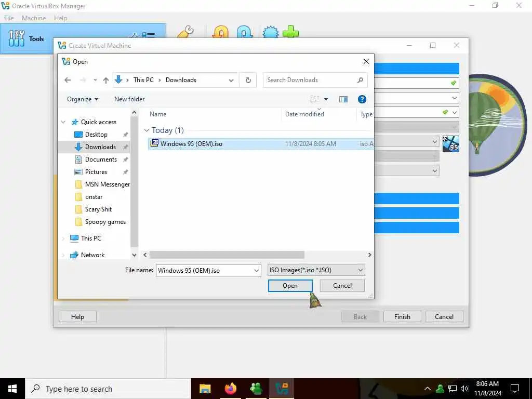Open Machine menu in VirtualBox Manager

[34, 18]
